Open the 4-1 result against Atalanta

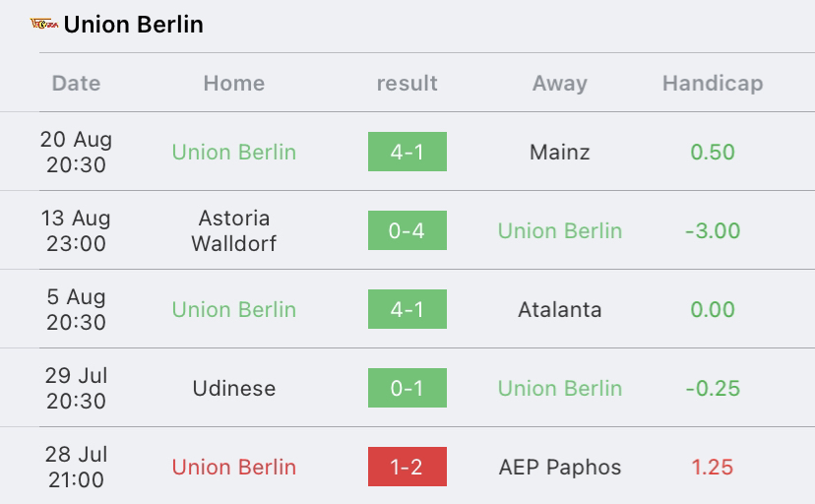coord(407,309)
